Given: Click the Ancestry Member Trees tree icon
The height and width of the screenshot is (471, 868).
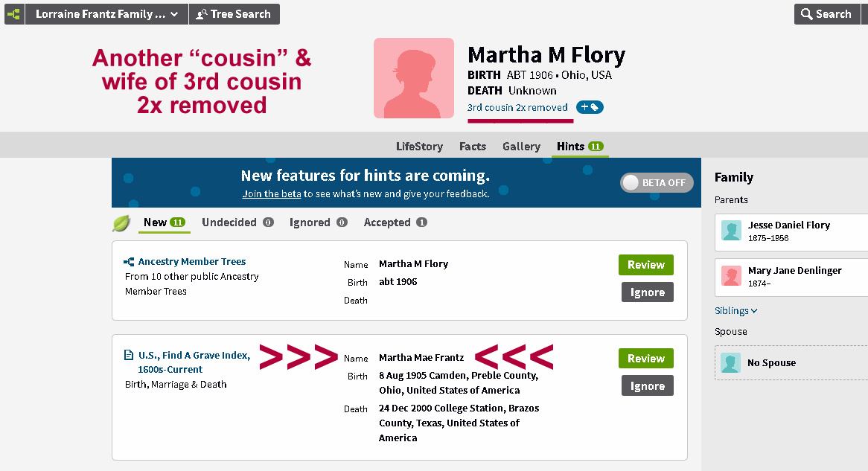Looking at the screenshot, I should 130,262.
